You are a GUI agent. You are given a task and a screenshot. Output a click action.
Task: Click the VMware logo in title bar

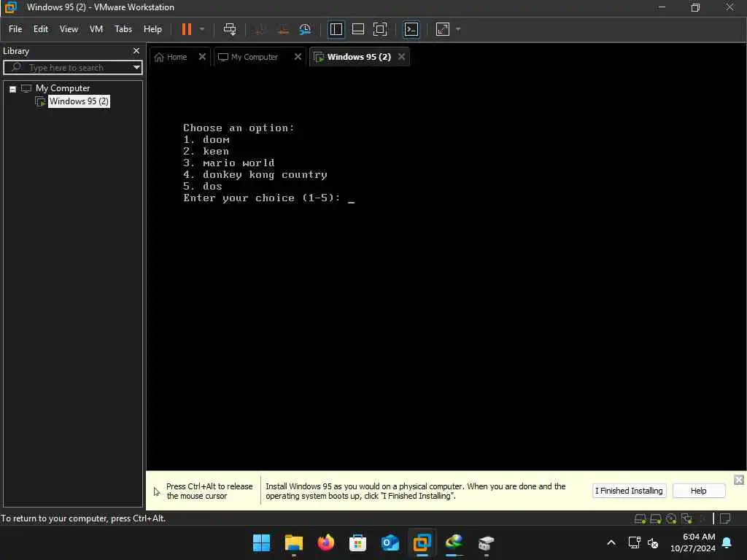click(10, 7)
